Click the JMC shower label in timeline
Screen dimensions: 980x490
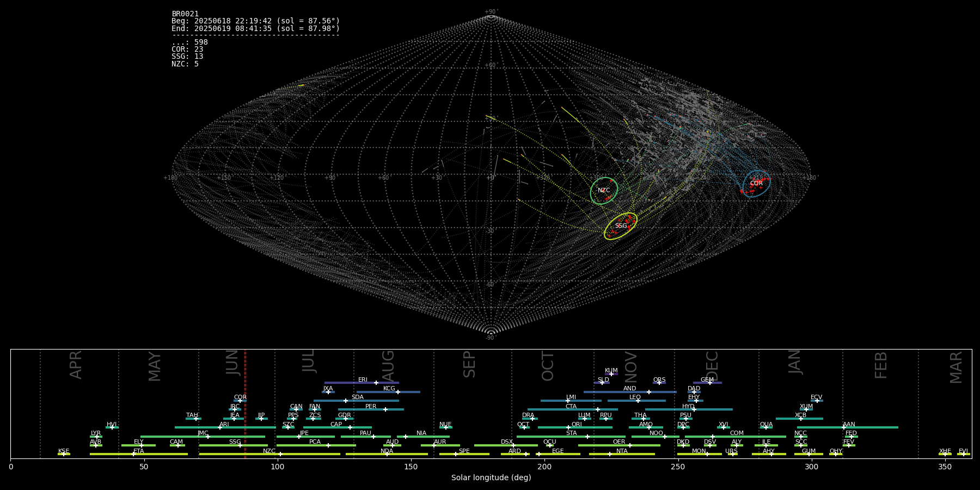point(203,433)
